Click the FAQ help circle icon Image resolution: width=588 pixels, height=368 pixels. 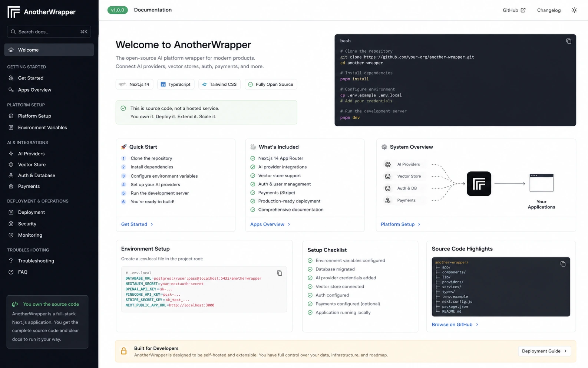(11, 272)
